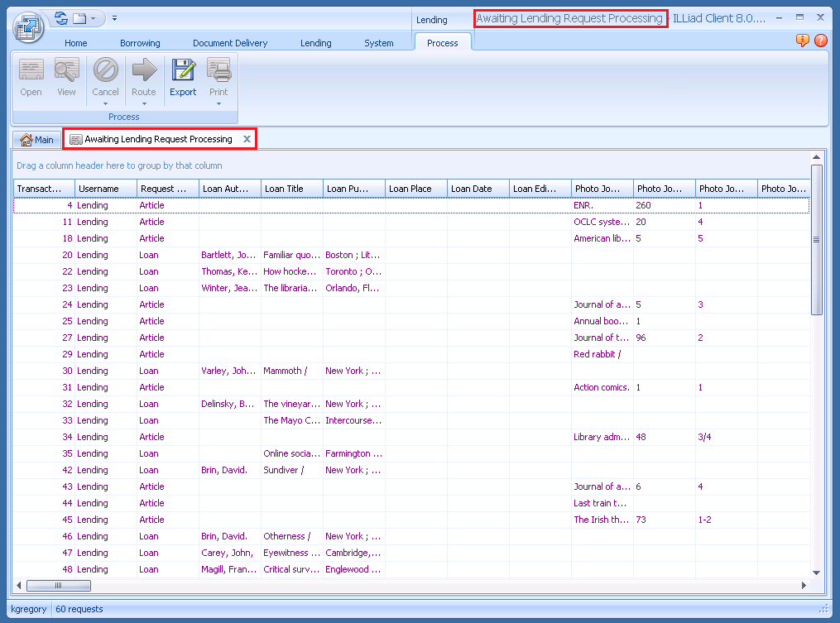The image size is (840, 623).
Task: Switch to the Borrowing ribbon tab
Action: point(140,43)
